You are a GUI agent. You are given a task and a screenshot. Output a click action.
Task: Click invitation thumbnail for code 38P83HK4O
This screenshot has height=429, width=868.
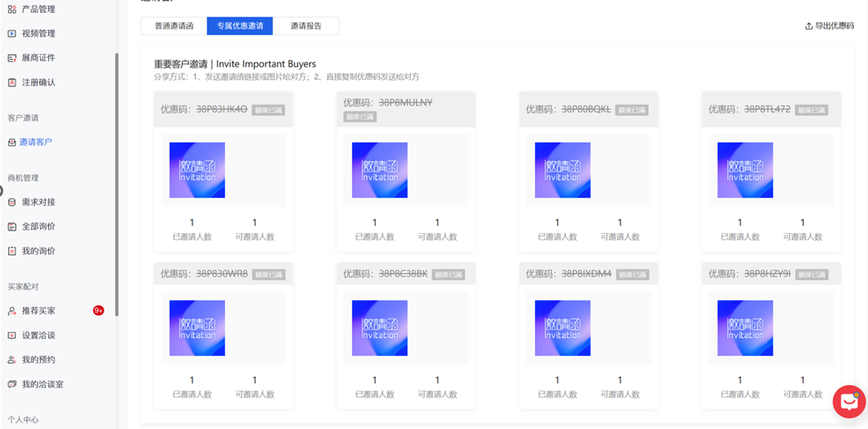coord(197,170)
